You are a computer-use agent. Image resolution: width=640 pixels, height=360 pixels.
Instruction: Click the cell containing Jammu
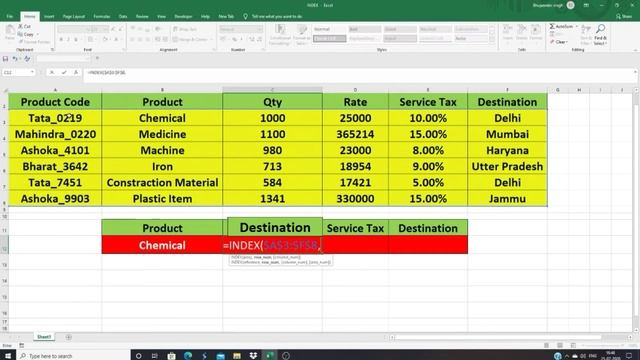click(507, 199)
